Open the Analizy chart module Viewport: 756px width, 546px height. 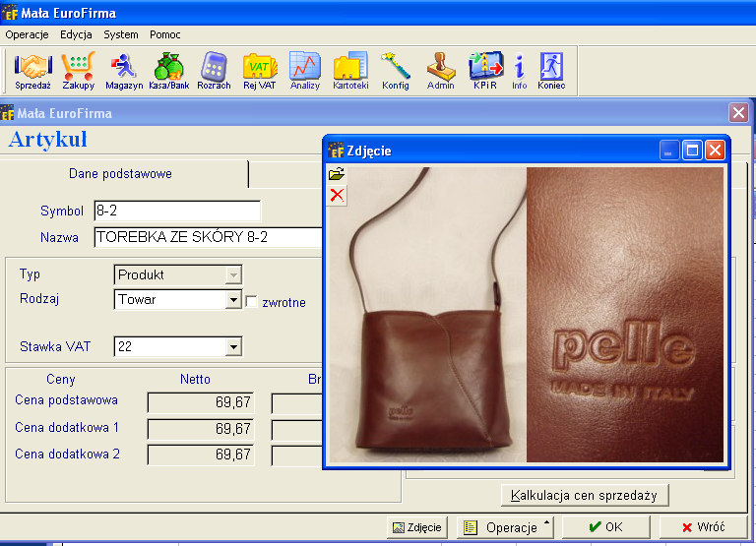pos(305,71)
